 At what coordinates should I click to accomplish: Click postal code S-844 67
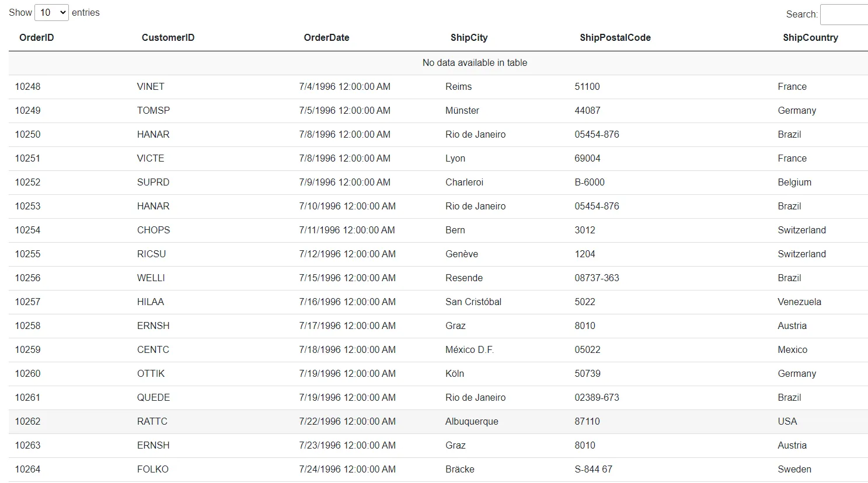point(593,470)
